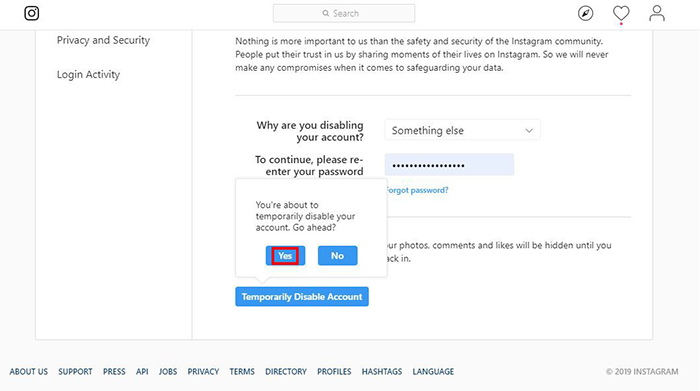Screen dimensions: 700x391
Task: Click Temporarily Disable Account button
Action: click(x=302, y=297)
